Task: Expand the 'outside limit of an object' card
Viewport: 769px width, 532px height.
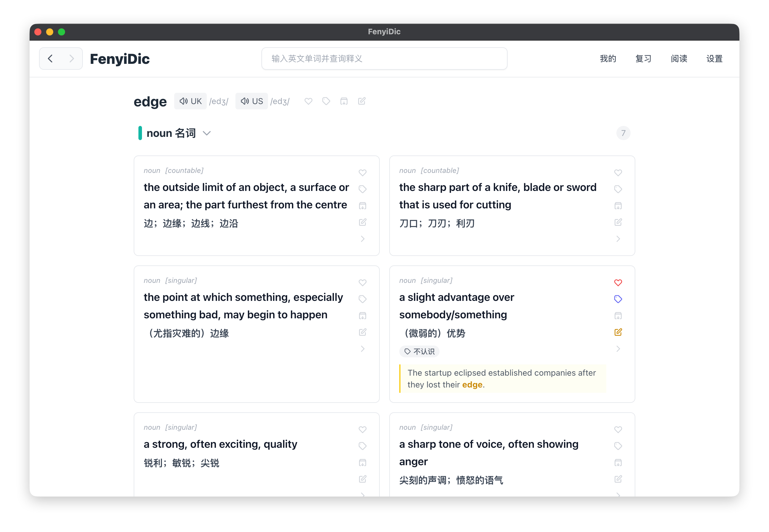Action: point(363,239)
